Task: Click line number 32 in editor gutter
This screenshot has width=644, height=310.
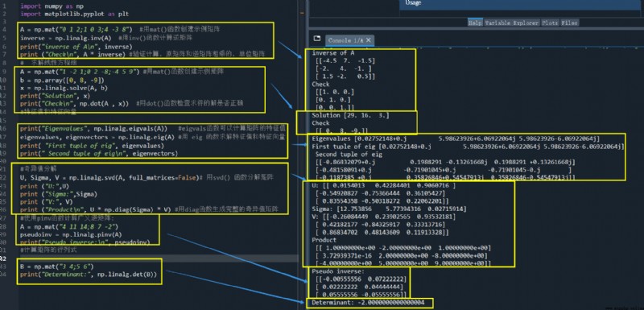Action: click(x=3, y=258)
